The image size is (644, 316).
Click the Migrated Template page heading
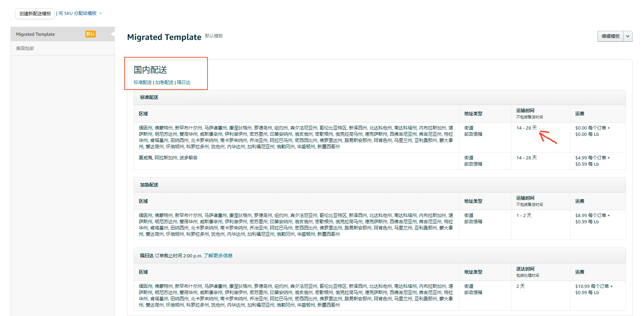click(x=164, y=37)
